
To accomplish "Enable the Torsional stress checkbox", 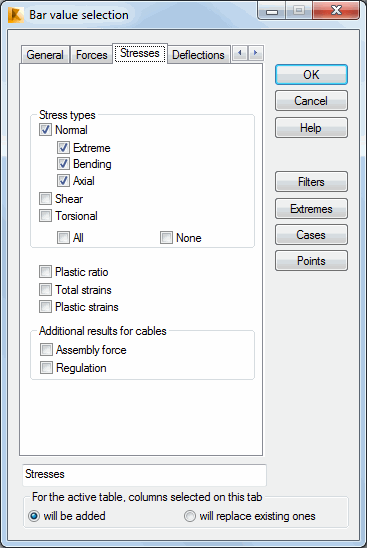I will tap(45, 215).
